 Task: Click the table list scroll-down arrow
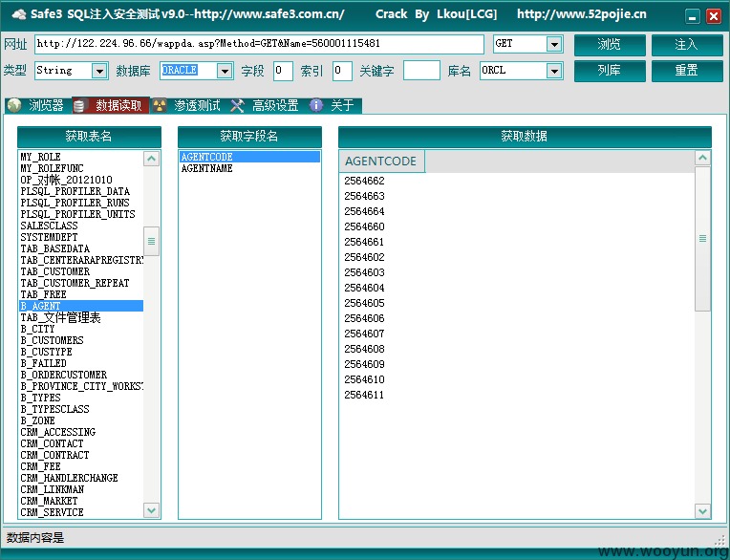coord(151,510)
